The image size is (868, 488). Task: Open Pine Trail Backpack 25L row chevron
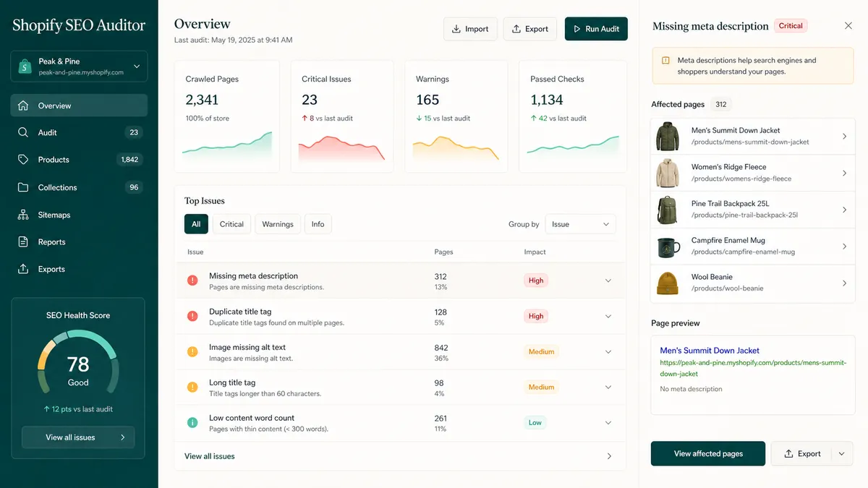[x=844, y=210]
